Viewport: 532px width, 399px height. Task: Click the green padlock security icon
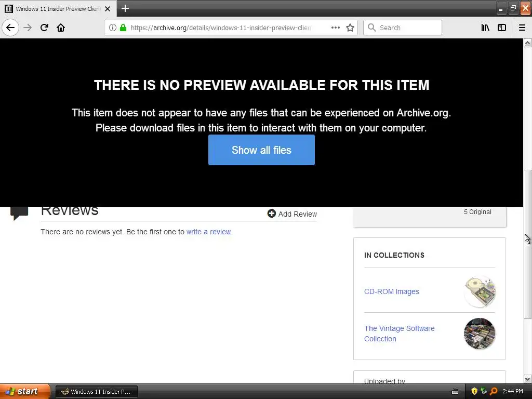[x=123, y=28]
